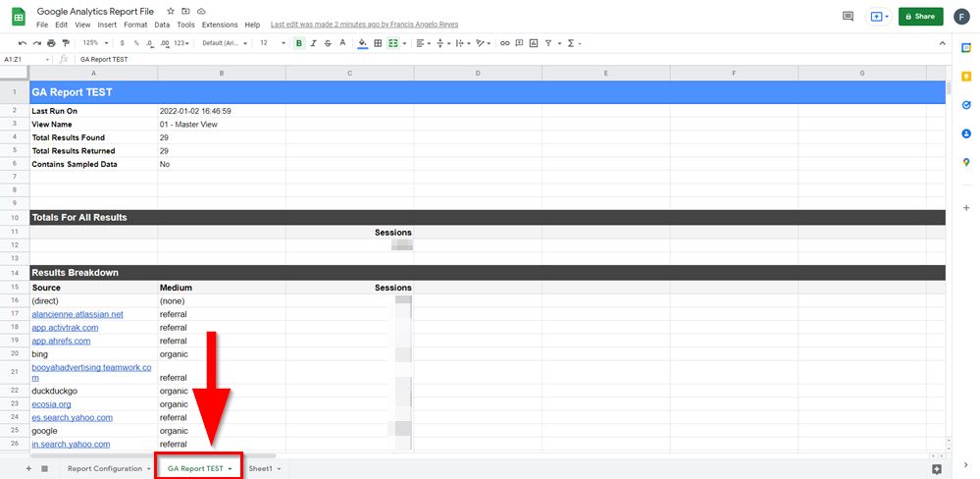Open the borders options
The width and height of the screenshot is (980, 479).
click(378, 43)
